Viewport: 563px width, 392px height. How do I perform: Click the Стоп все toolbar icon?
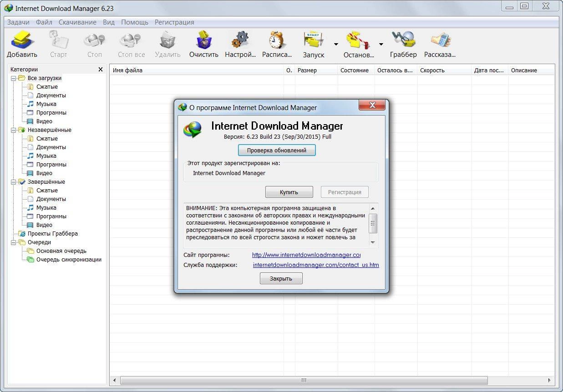pos(131,40)
